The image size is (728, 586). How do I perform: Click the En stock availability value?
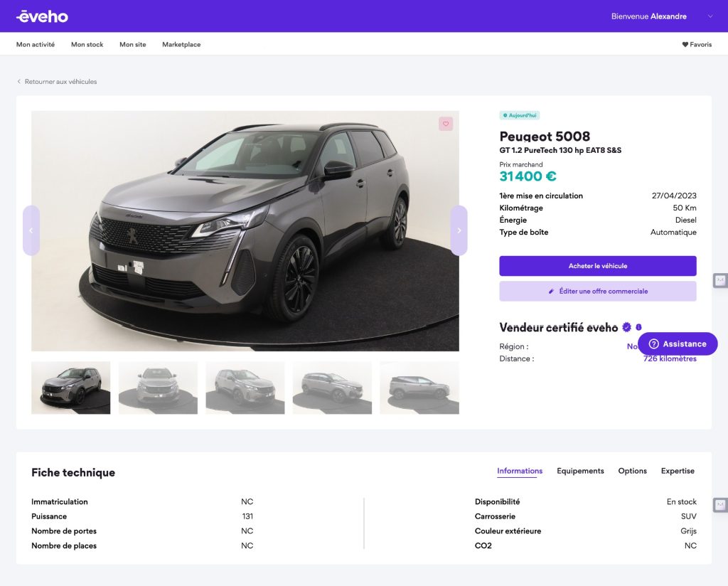pyautogui.click(x=682, y=501)
